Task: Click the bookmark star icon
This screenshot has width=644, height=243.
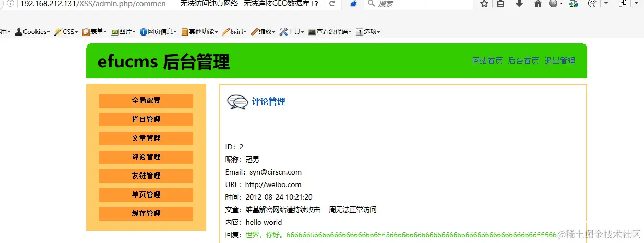Action: (484, 4)
